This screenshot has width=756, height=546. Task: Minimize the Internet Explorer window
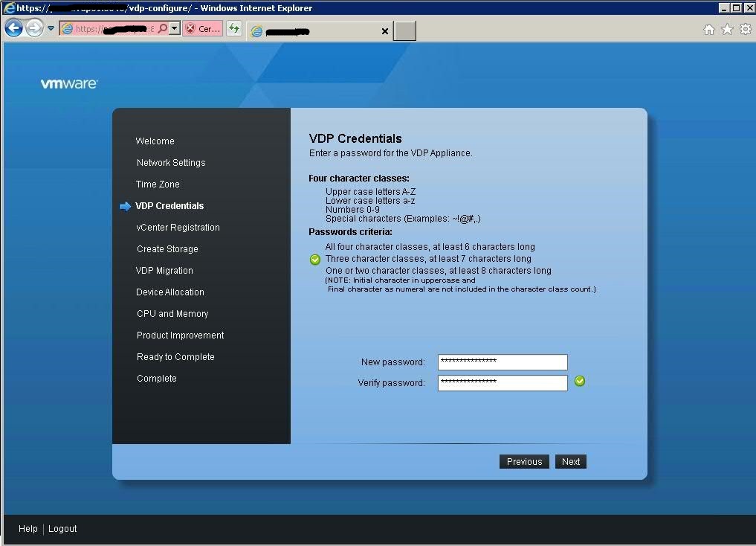(x=724, y=7)
